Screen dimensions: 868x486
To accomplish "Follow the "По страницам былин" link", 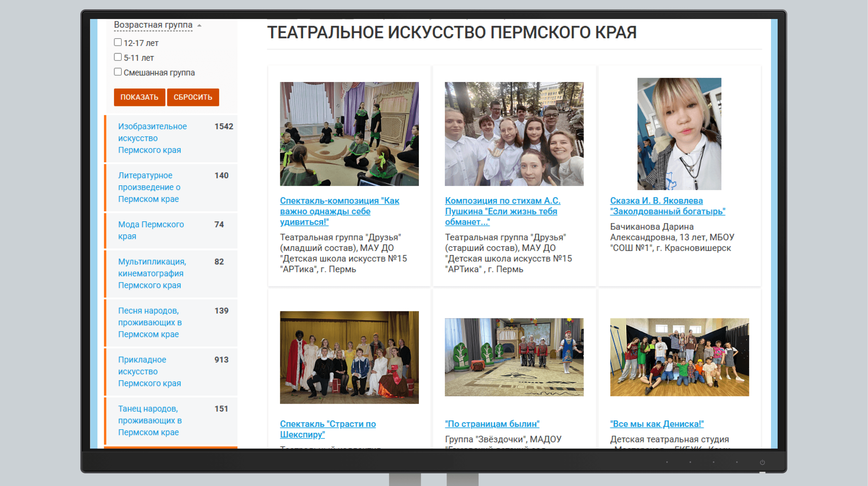I will (492, 424).
